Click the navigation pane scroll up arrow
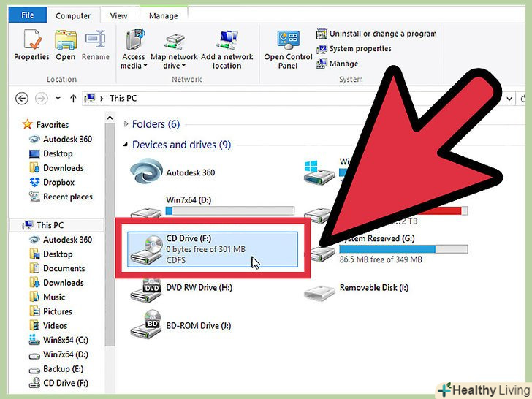The image size is (532, 399). click(110, 118)
